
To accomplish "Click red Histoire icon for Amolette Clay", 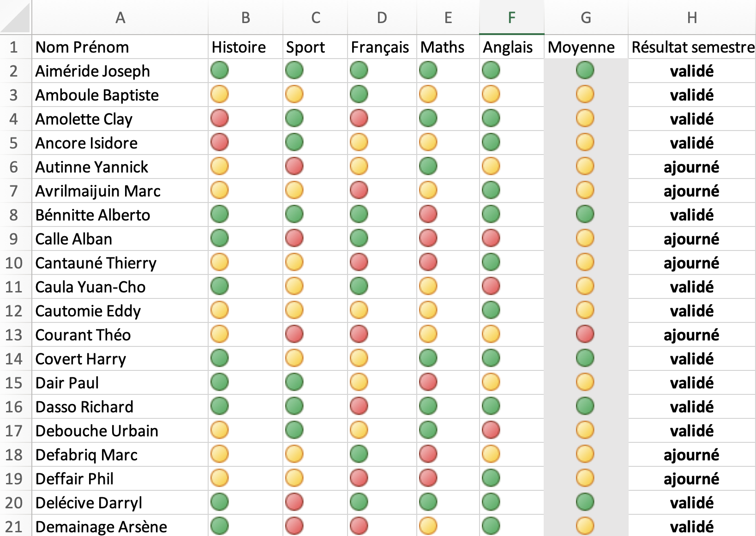I will point(220,118).
